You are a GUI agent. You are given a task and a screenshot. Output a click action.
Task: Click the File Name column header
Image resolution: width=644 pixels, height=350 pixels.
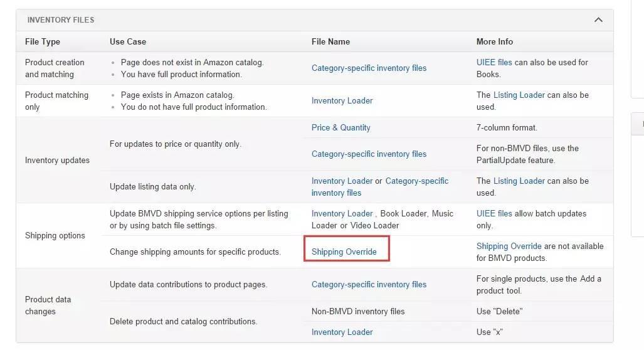(x=330, y=41)
